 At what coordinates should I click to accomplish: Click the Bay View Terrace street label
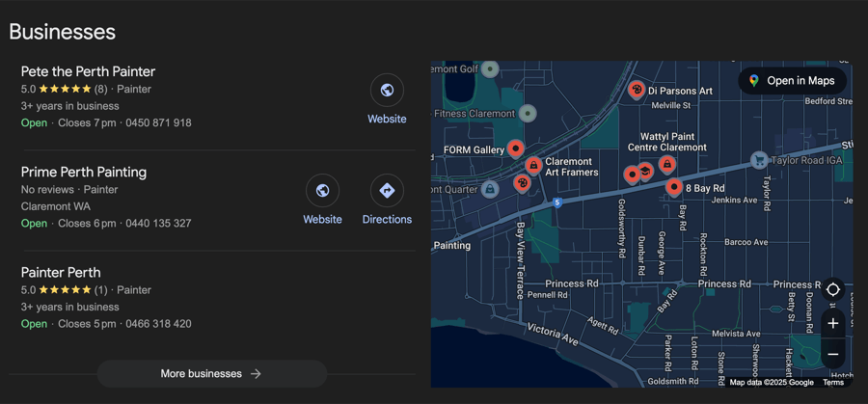point(521,260)
